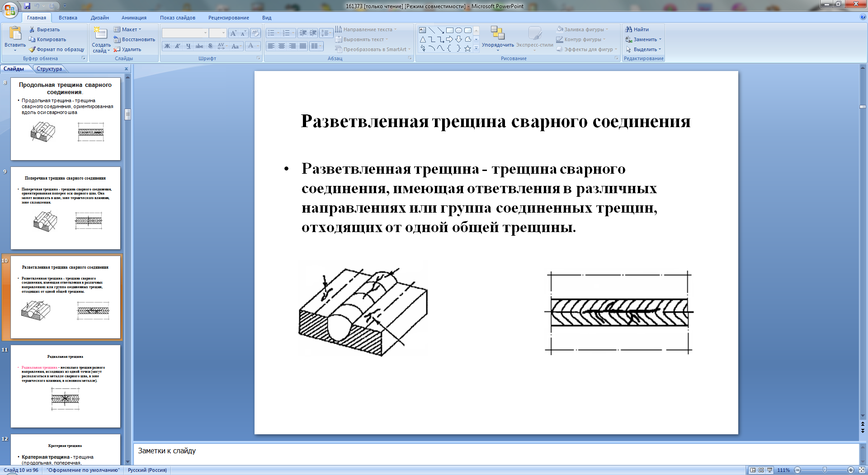868x475 pixels.
Task: Fit slide to current window icon
Action: [861, 470]
